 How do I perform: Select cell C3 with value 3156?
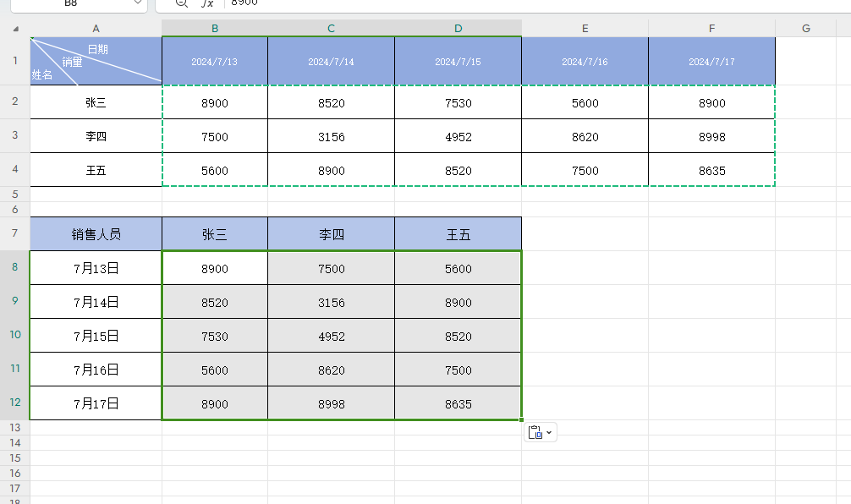(331, 136)
